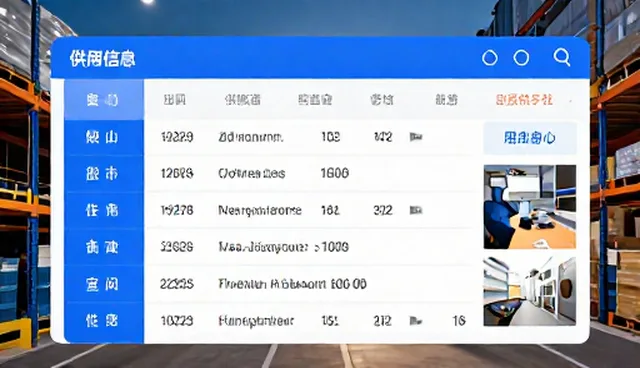Click the flag icon in the row starting 12229
The height and width of the screenshot is (368, 640).
pyautogui.click(x=416, y=137)
